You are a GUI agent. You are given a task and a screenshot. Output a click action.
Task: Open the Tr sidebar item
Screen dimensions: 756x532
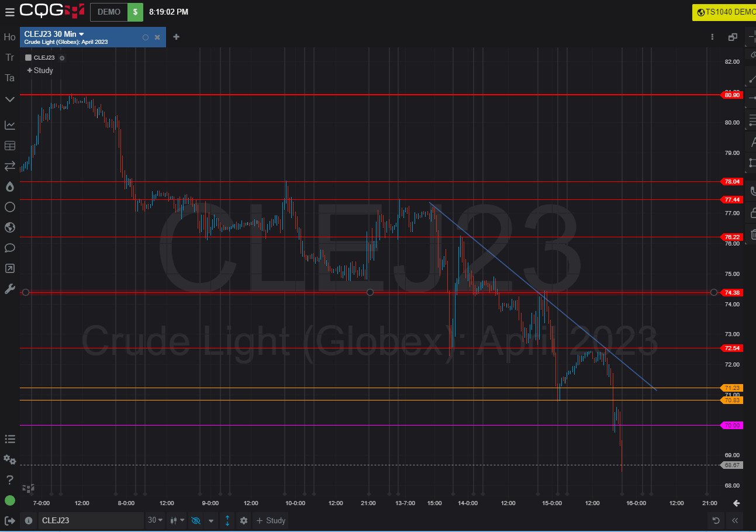pos(9,57)
